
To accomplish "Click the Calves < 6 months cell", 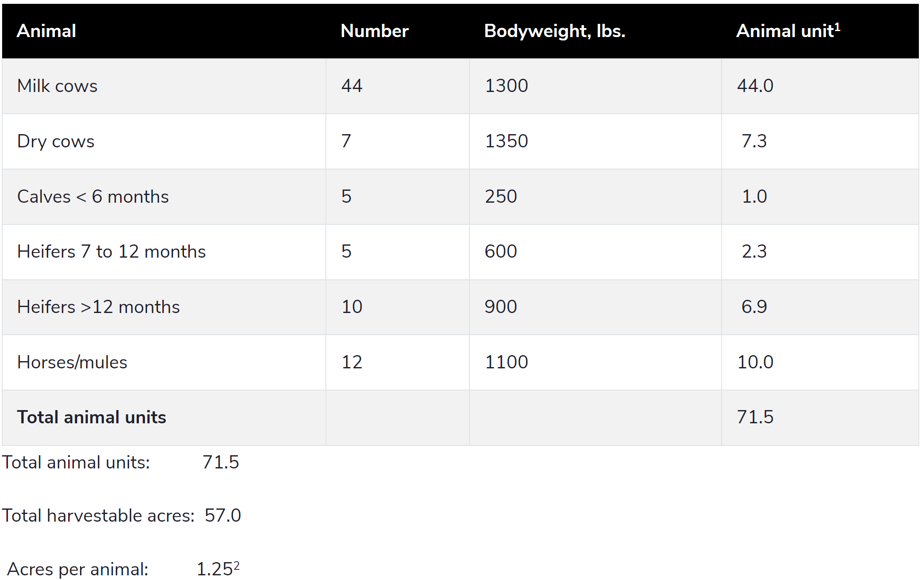I will 93,197.
